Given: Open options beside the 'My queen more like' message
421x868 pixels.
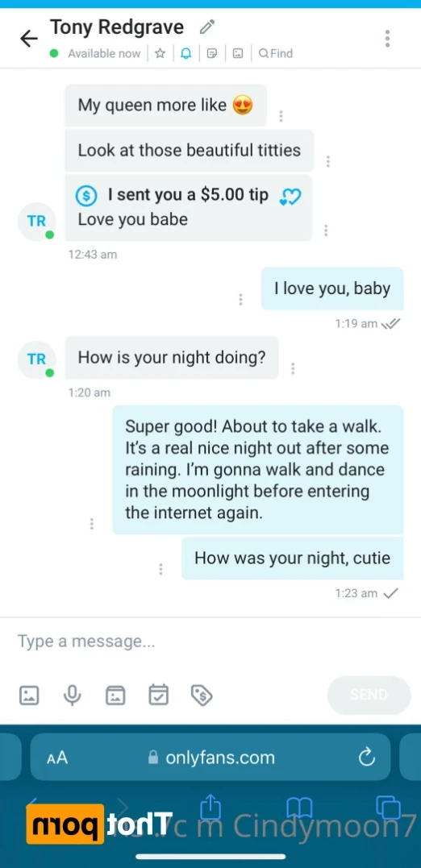Looking at the screenshot, I should coord(281,116).
